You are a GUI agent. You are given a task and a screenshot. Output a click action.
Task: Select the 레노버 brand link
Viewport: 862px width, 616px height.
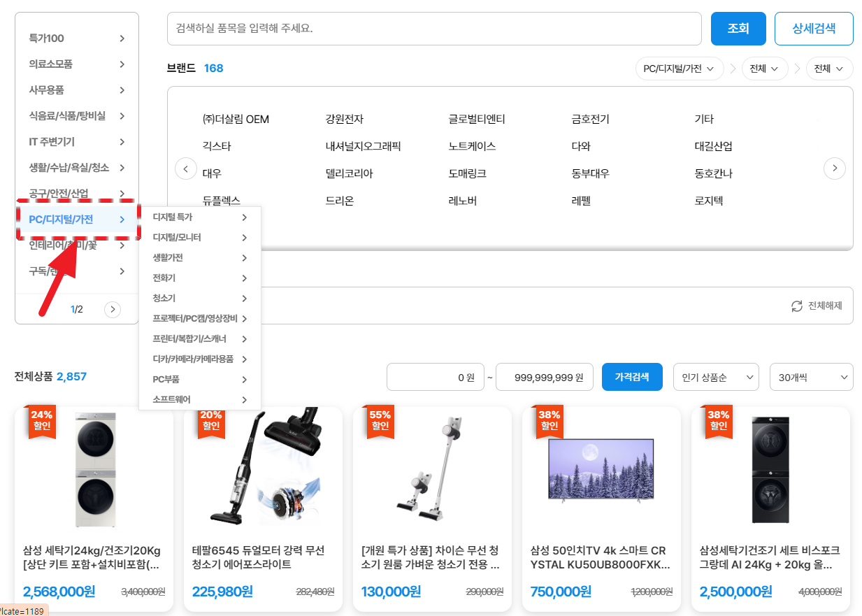click(462, 201)
